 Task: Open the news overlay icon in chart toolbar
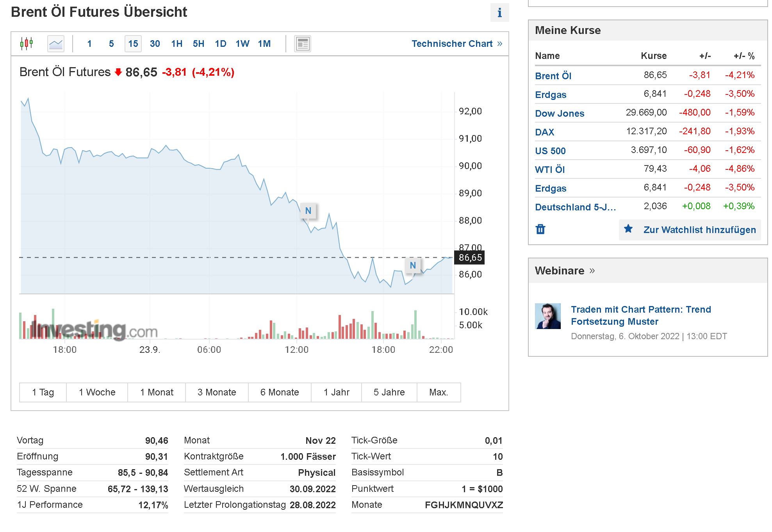pyautogui.click(x=302, y=44)
